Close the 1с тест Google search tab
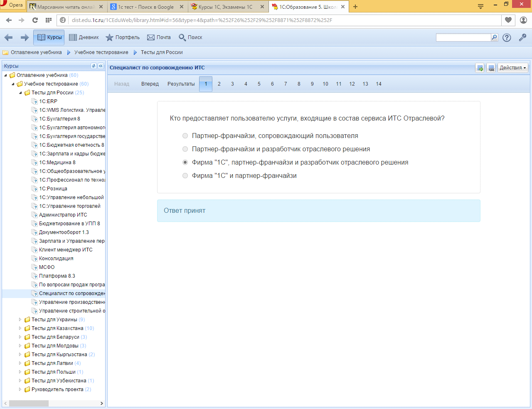Screen dimensions: 532x409 click(182, 7)
